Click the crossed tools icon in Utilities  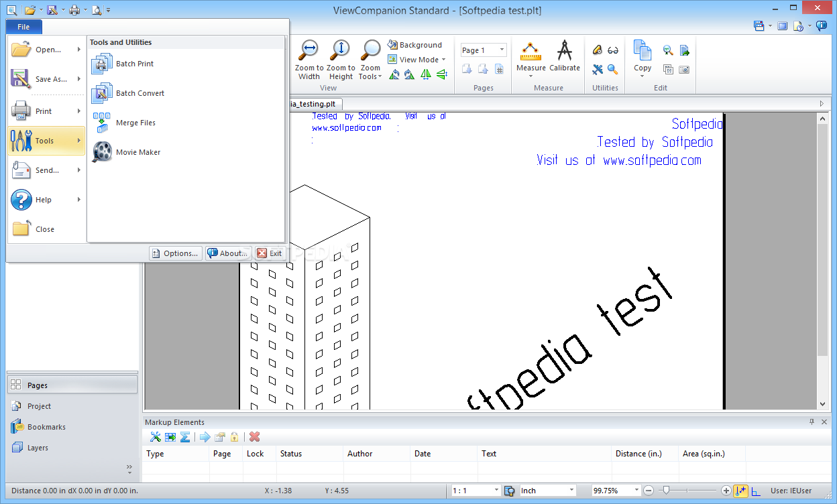[598, 69]
